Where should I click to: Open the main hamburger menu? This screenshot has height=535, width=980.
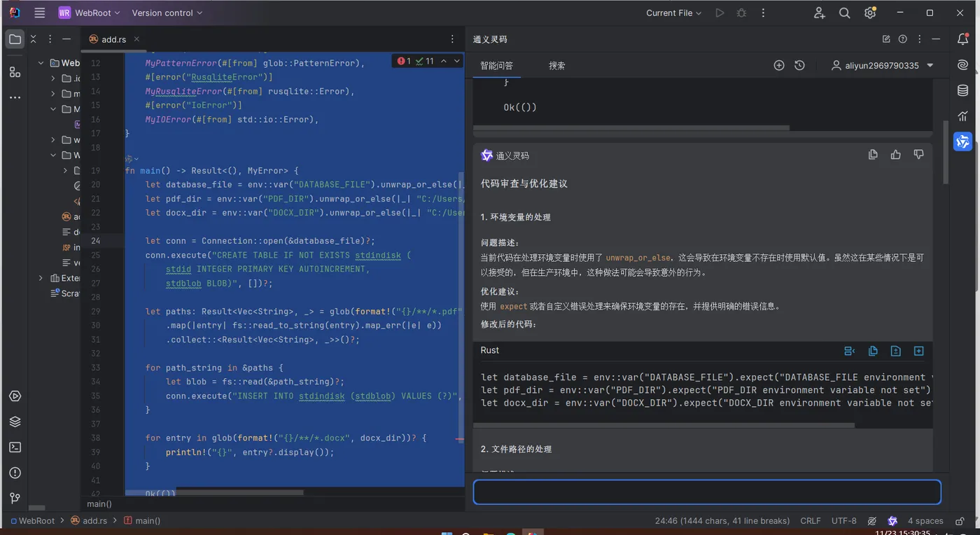coord(40,13)
